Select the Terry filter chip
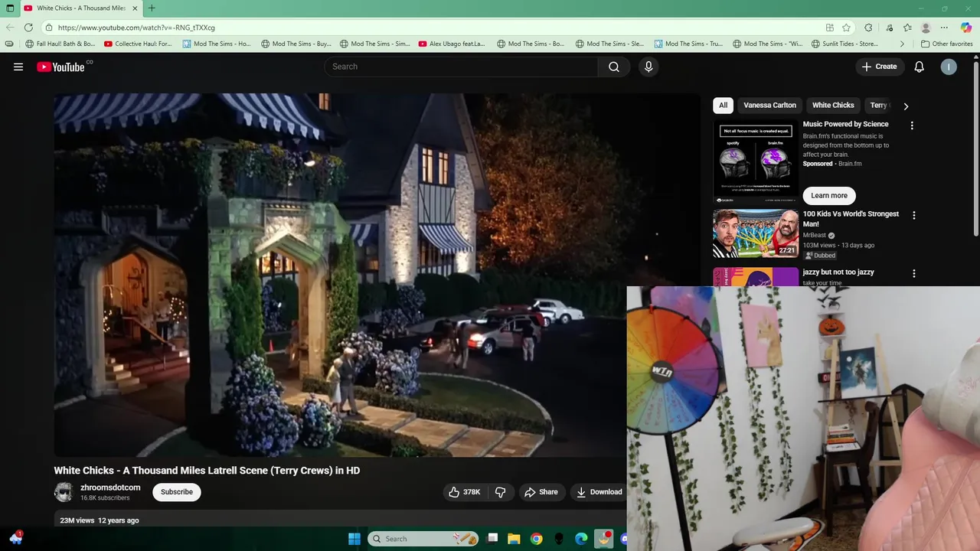 coord(877,106)
